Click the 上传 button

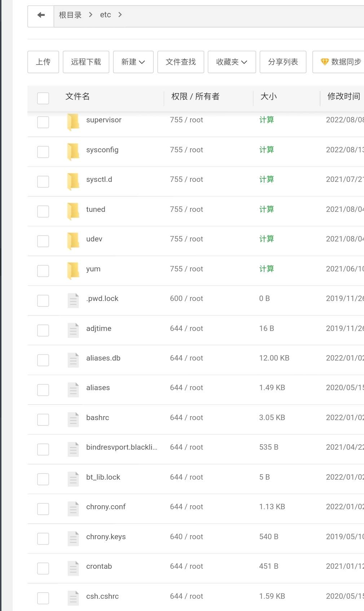click(x=43, y=62)
